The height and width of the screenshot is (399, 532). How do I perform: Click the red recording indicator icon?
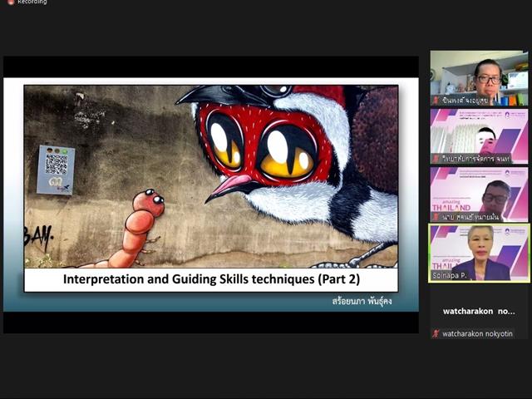point(11,2)
